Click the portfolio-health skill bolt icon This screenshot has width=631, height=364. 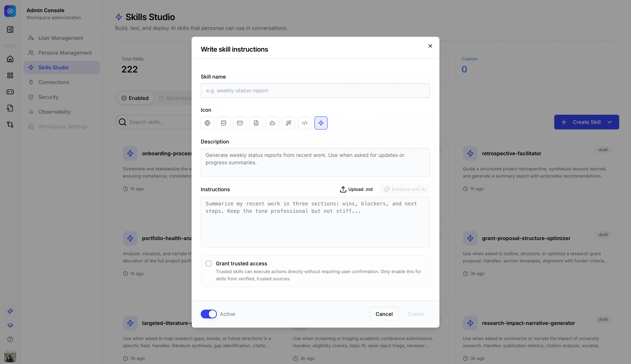click(x=130, y=238)
